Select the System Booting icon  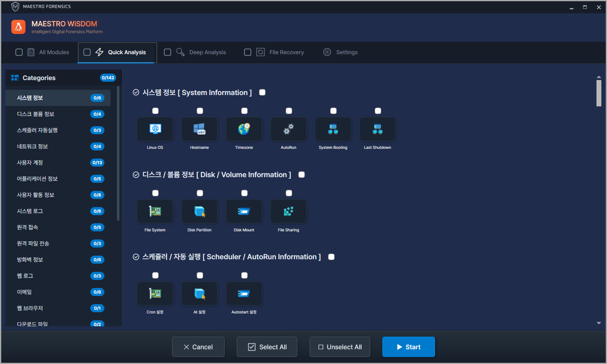coord(333,129)
